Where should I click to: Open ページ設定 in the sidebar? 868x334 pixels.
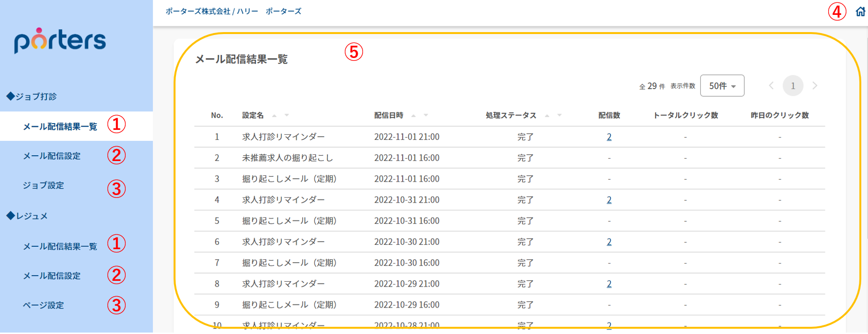43,305
